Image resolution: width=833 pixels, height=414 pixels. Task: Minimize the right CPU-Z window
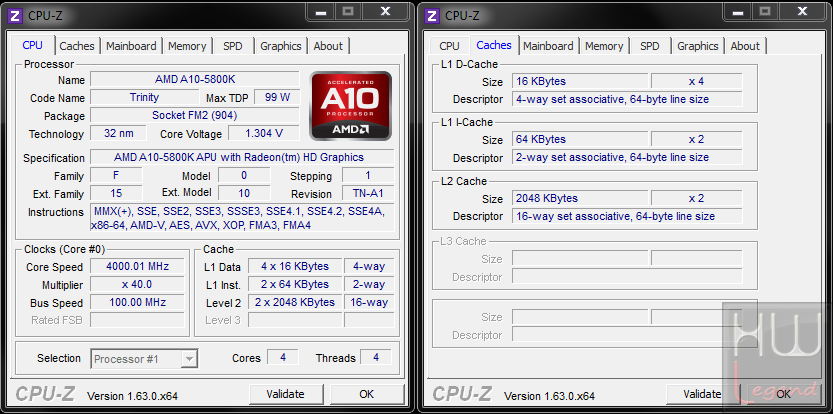pyautogui.click(x=738, y=12)
